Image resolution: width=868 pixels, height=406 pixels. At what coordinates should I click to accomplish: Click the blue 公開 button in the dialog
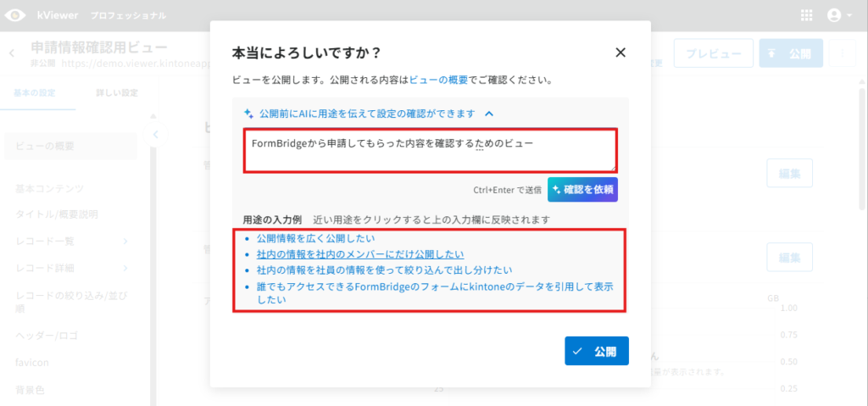click(597, 351)
